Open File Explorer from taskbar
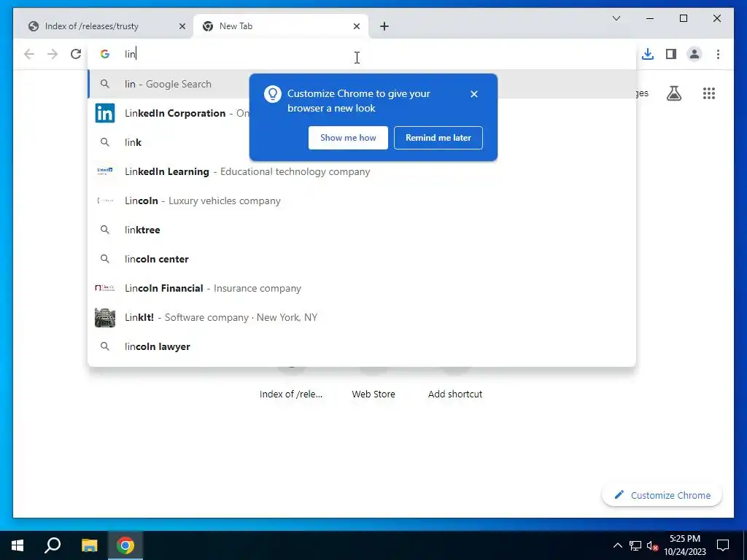Screen dimensions: 747x560 [x=89, y=545]
